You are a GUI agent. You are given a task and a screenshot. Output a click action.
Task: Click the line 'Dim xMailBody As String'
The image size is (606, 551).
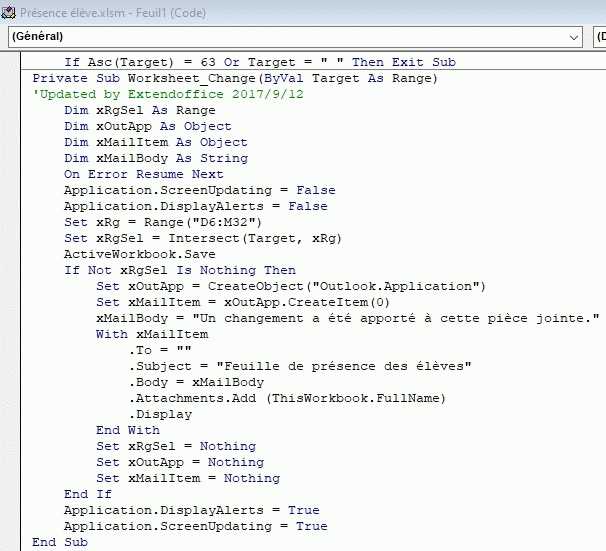click(x=156, y=158)
